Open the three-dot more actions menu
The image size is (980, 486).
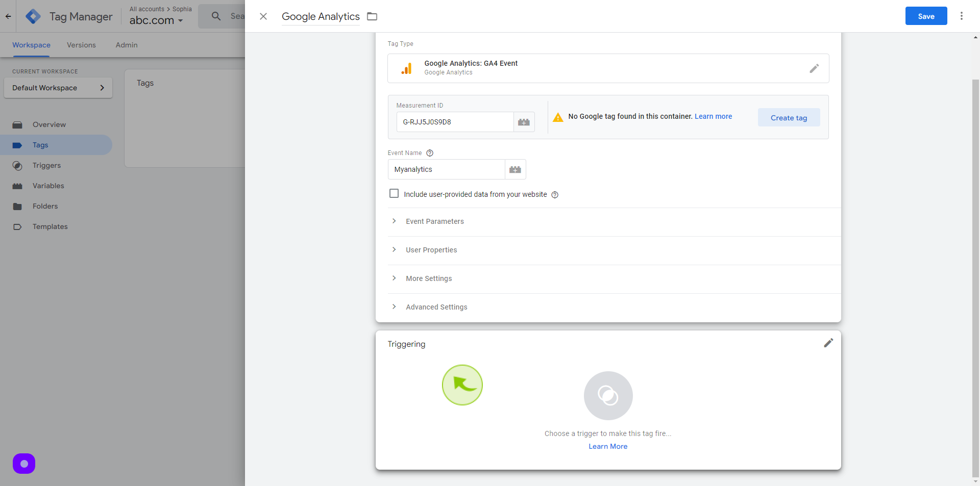click(x=962, y=16)
